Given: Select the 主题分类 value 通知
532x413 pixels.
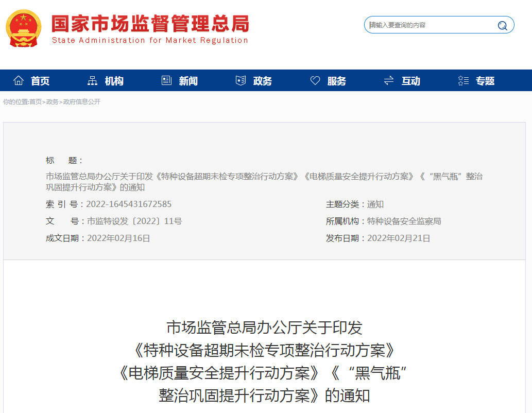Looking at the screenshot, I should coord(375,204).
